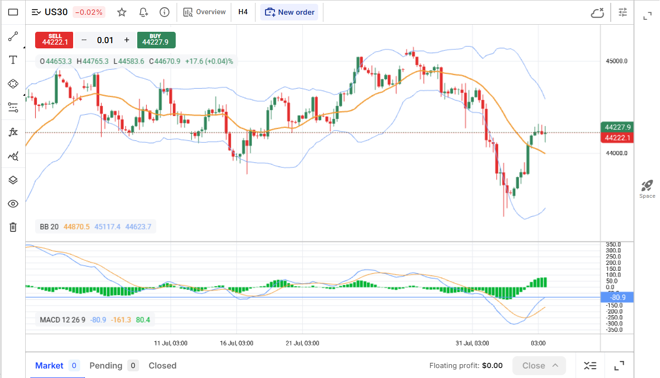Click the OHLC values readout
Viewport: 660px width, 378px height.
pyautogui.click(x=136, y=61)
